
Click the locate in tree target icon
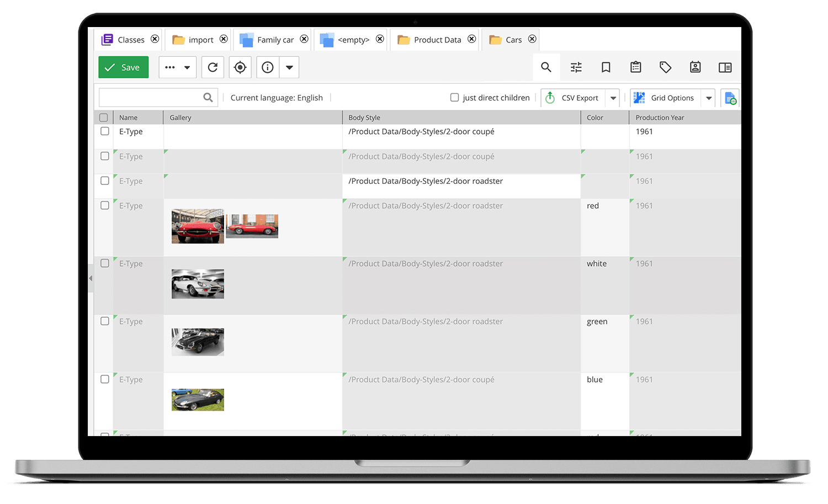(240, 67)
